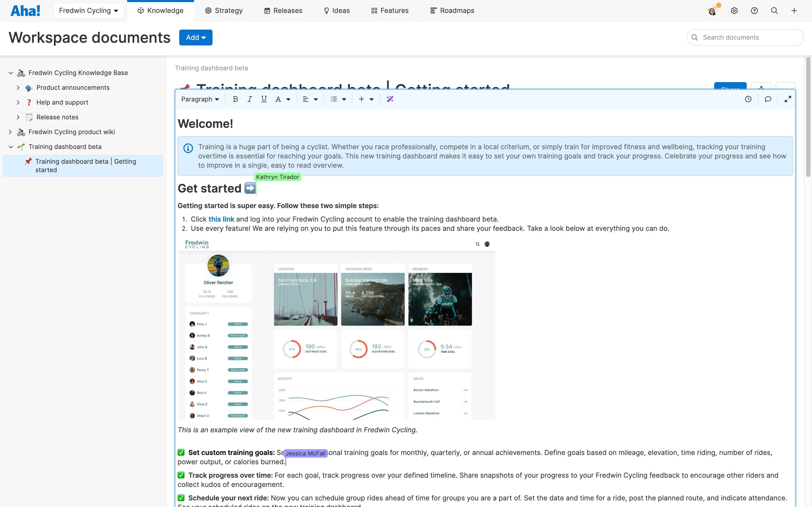View document version history via the clock icon
The width and height of the screenshot is (812, 507).
(749, 99)
